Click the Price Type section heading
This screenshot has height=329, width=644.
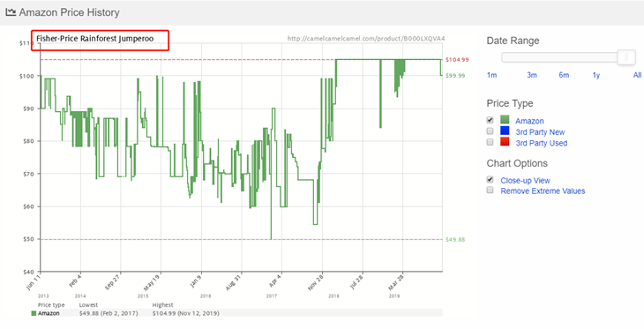pyautogui.click(x=510, y=103)
